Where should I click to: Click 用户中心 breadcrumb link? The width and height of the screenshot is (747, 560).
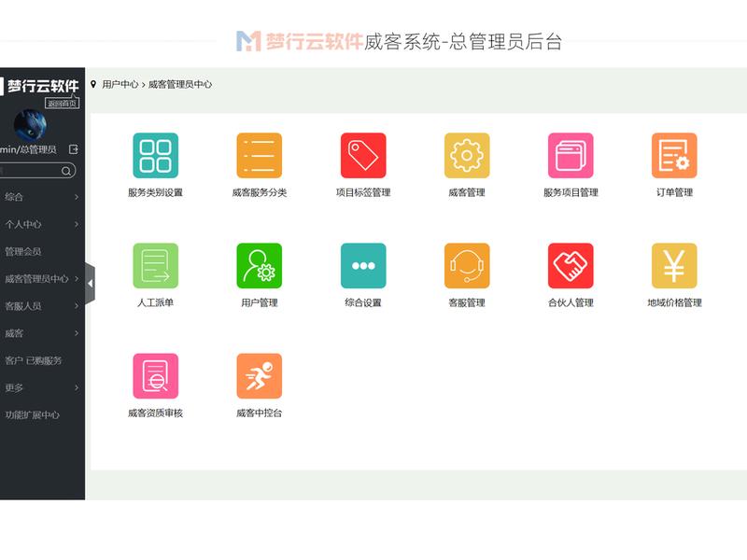(120, 84)
